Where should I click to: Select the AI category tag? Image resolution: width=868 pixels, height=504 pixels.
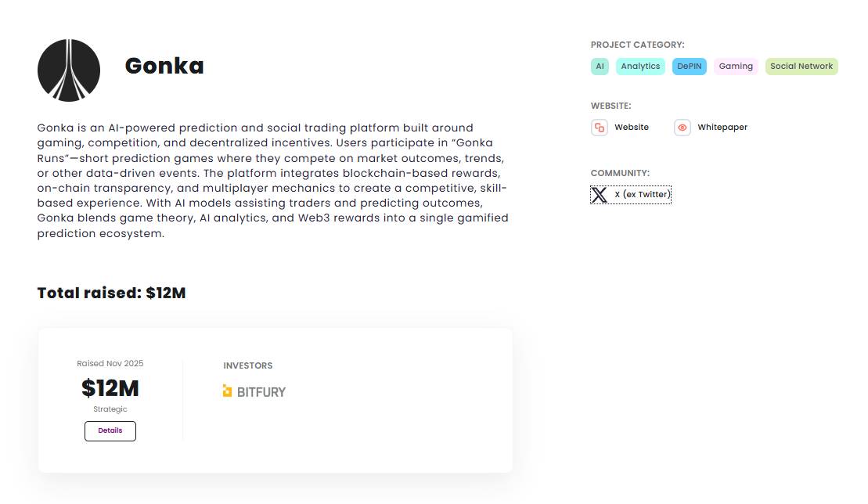[600, 67]
